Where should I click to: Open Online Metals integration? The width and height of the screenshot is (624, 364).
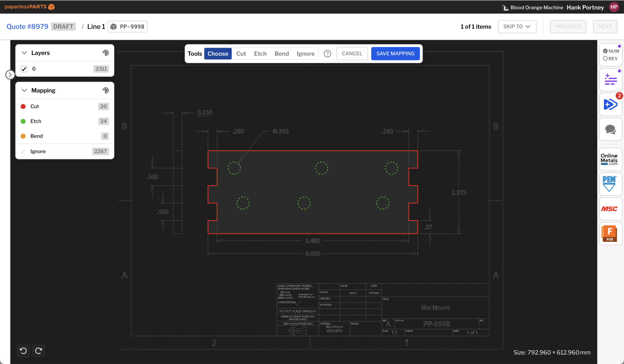(610, 159)
